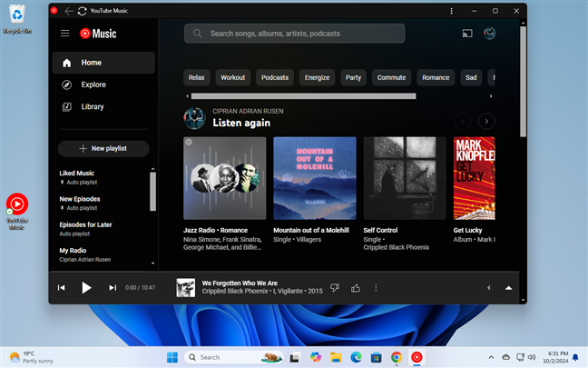Click Crippled Black Phoenix under Self Control
588x368 pixels.
tap(396, 247)
